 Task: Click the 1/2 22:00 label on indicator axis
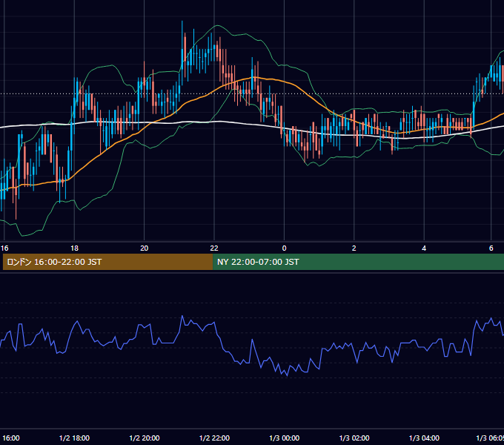[x=214, y=438]
